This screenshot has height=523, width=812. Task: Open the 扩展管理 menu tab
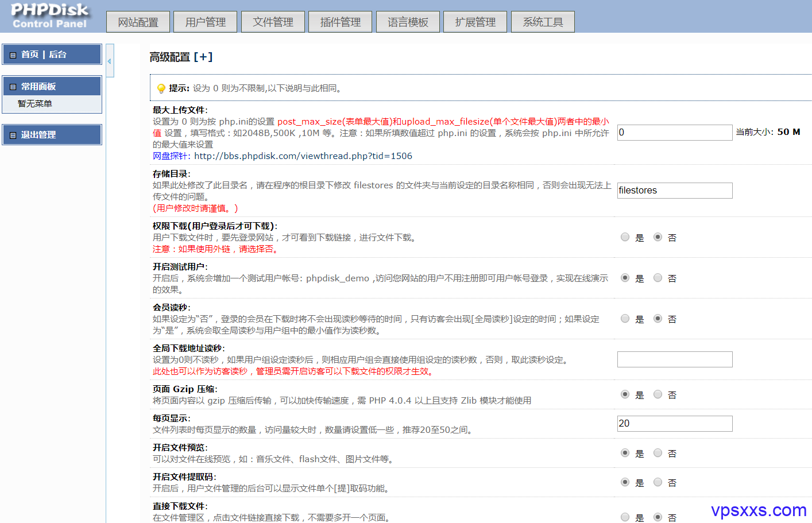(x=475, y=22)
